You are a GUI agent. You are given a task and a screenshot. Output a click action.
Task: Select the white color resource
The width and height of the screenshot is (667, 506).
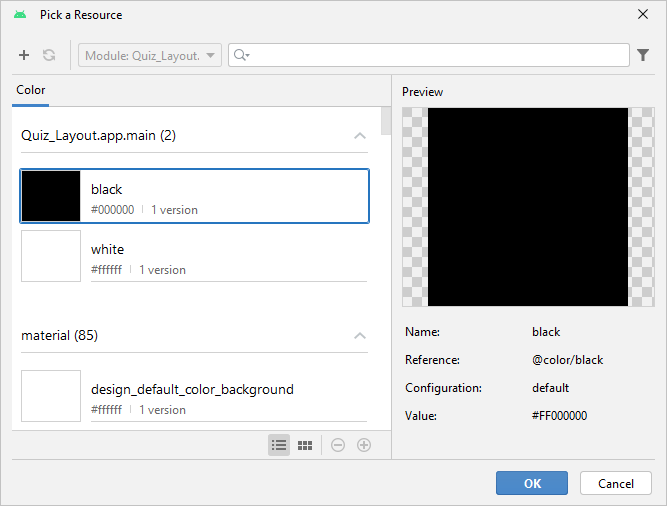click(195, 257)
